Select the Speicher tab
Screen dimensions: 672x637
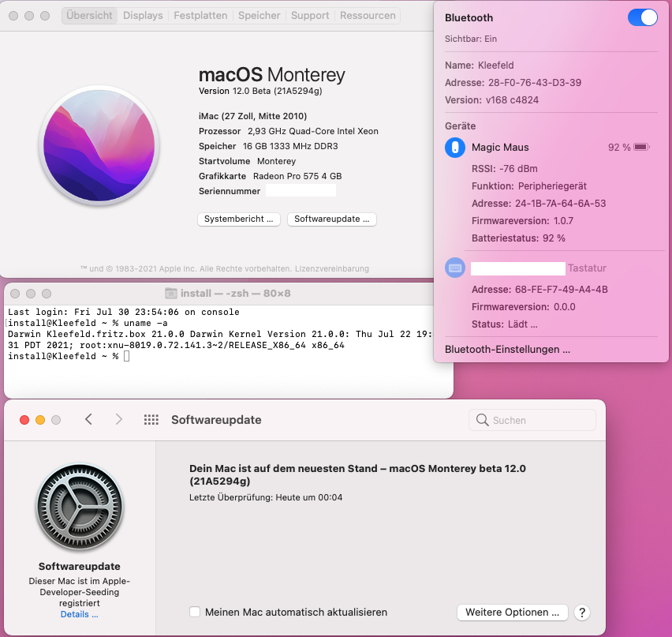pos(259,16)
